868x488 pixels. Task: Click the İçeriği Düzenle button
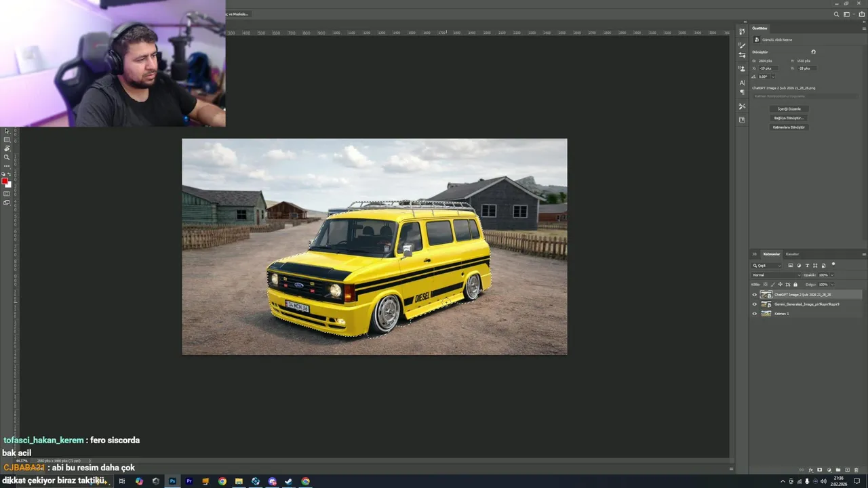(x=789, y=108)
